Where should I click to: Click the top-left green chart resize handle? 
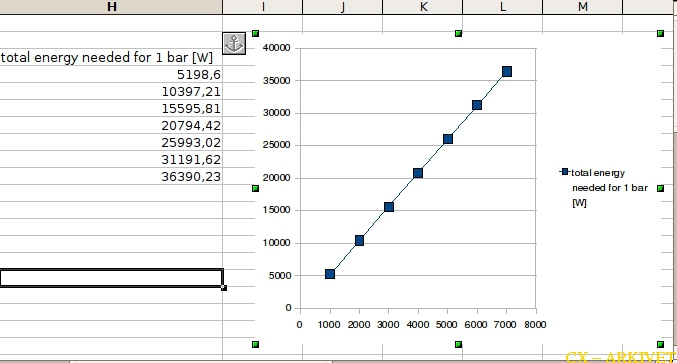coord(255,34)
